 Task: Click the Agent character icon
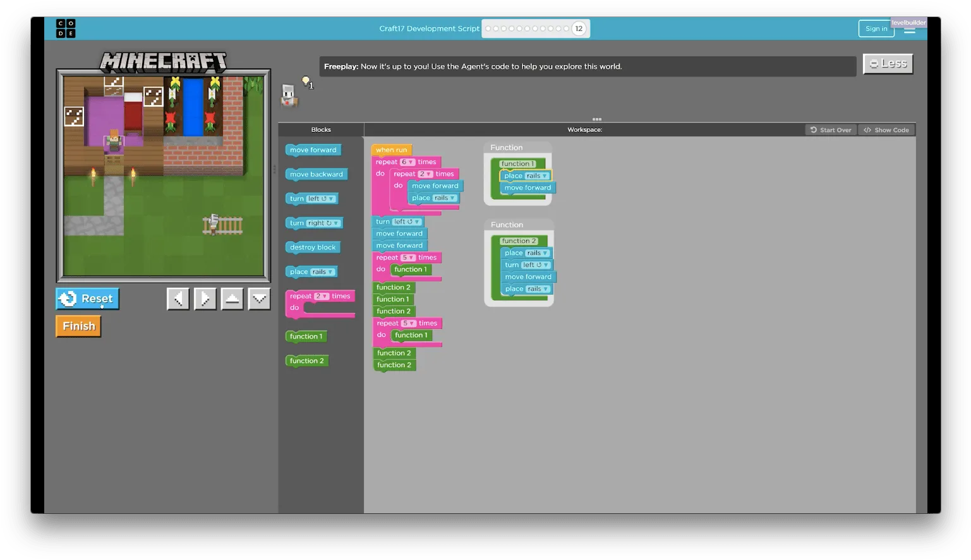[289, 96]
